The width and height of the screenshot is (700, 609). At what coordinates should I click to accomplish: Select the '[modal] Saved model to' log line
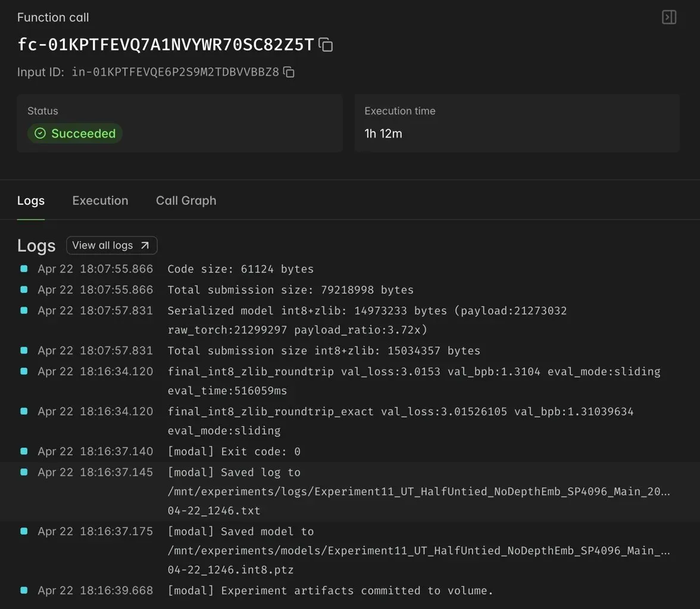(350, 551)
